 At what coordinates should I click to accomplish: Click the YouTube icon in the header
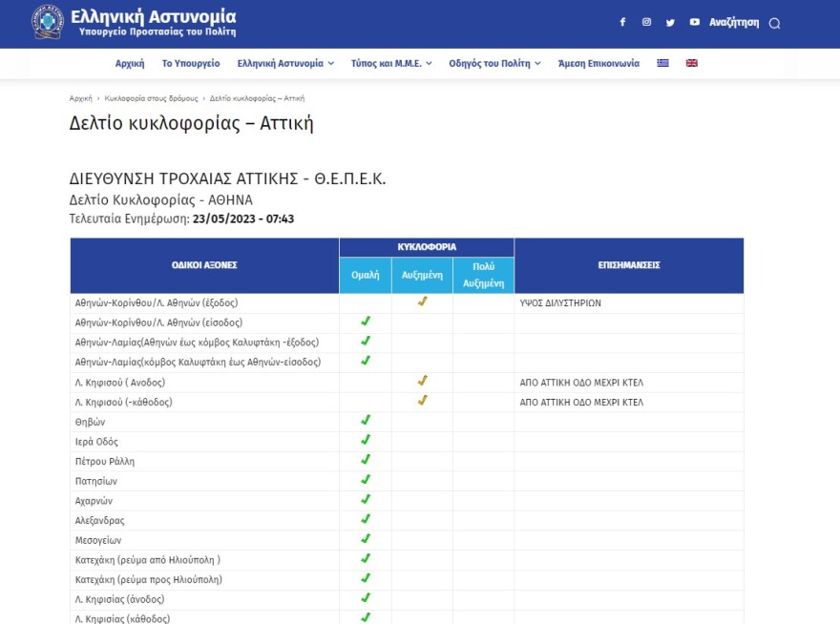coord(694,21)
